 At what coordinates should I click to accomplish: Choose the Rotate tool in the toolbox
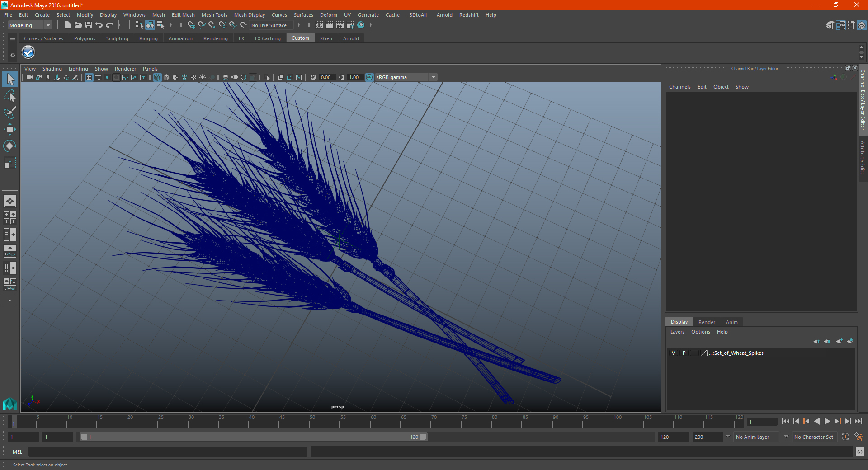10,146
